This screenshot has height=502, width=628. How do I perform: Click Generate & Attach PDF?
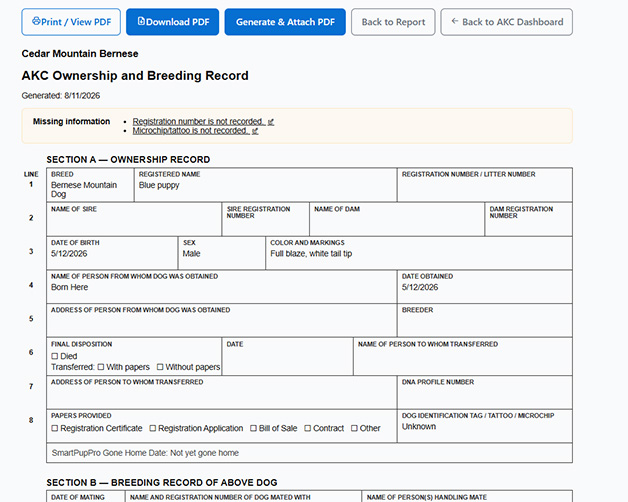click(x=285, y=22)
